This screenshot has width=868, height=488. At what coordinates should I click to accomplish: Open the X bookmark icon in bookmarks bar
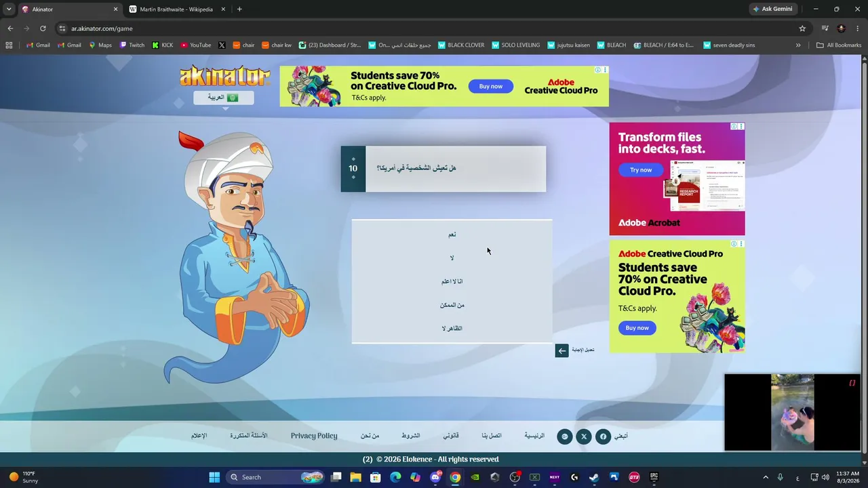coord(222,45)
